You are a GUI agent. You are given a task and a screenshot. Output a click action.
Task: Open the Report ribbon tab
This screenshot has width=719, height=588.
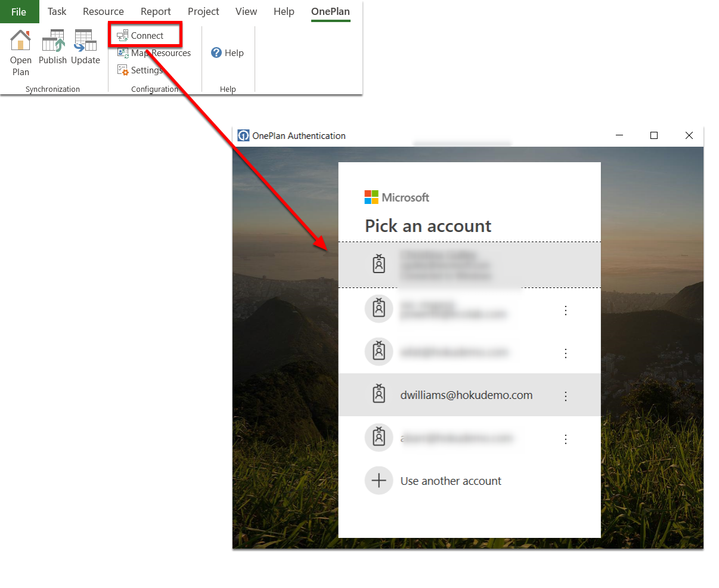(156, 11)
